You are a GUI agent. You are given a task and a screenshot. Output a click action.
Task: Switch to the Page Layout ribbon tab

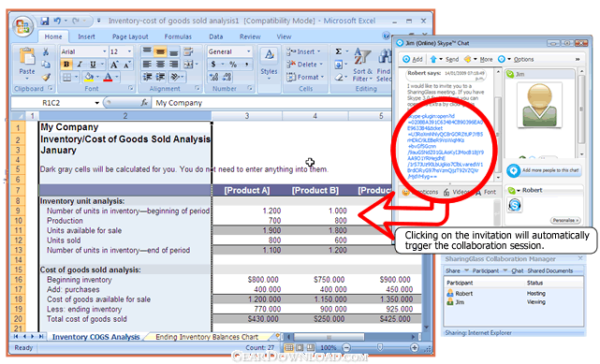[x=130, y=36]
